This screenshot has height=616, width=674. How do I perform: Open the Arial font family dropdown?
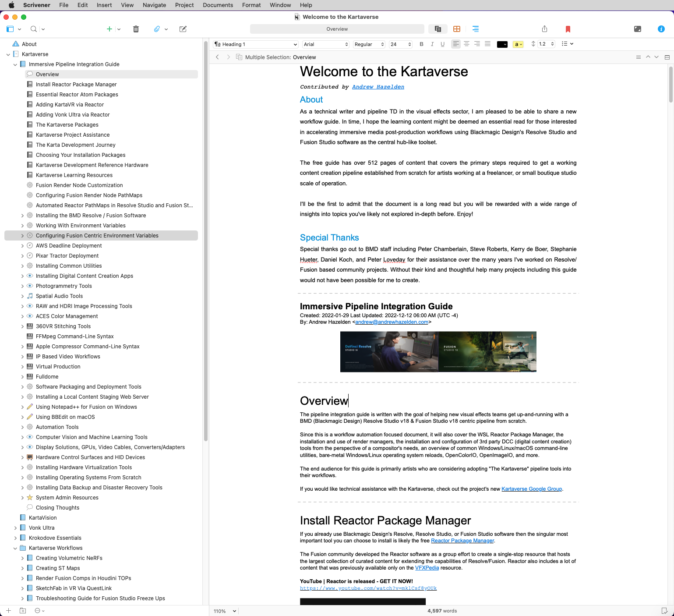pos(326,44)
